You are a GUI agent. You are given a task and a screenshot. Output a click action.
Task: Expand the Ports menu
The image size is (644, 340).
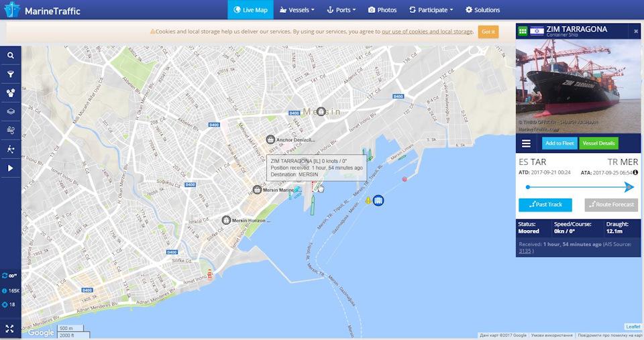pos(341,10)
